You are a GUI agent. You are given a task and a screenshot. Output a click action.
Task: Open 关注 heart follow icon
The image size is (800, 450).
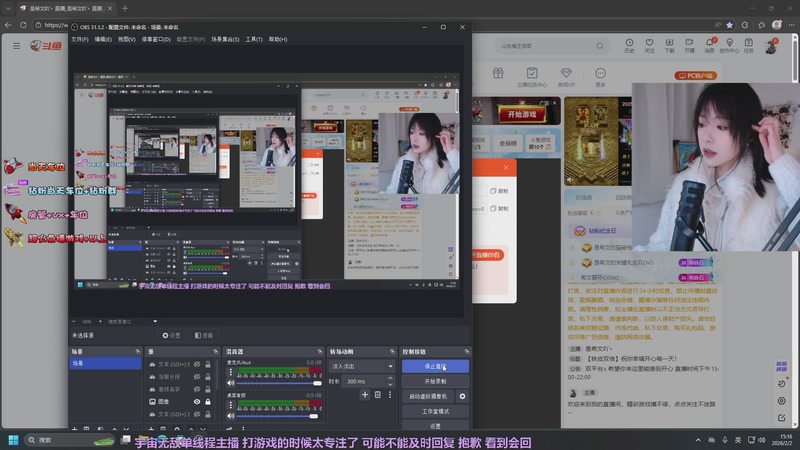[649, 45]
